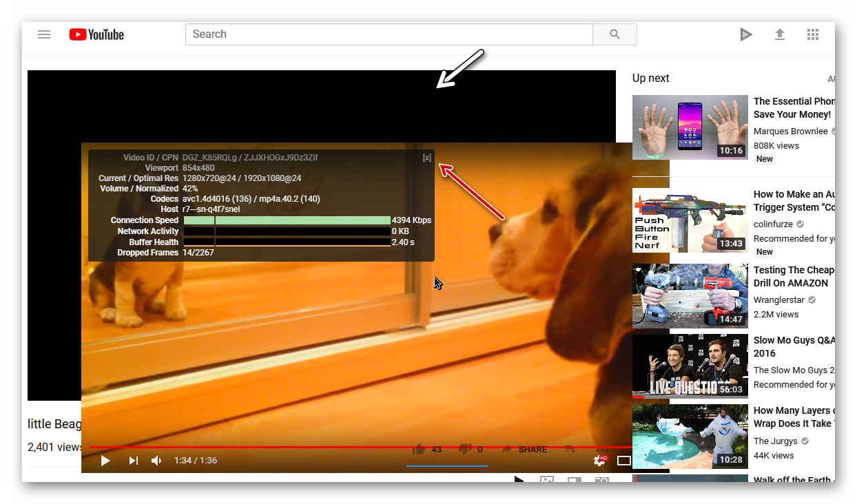Open The Essential Phone video thumbnail
Image resolution: width=857 pixels, height=504 pixels.
click(x=690, y=127)
